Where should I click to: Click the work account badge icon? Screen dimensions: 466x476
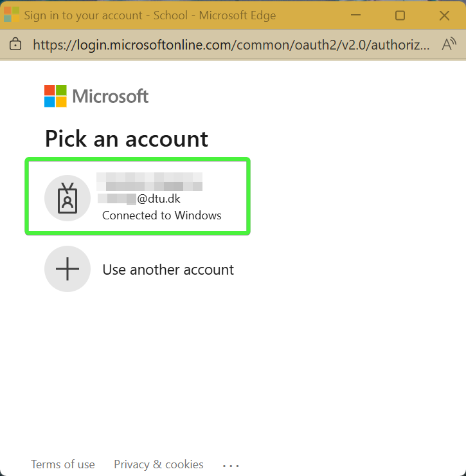point(67,197)
